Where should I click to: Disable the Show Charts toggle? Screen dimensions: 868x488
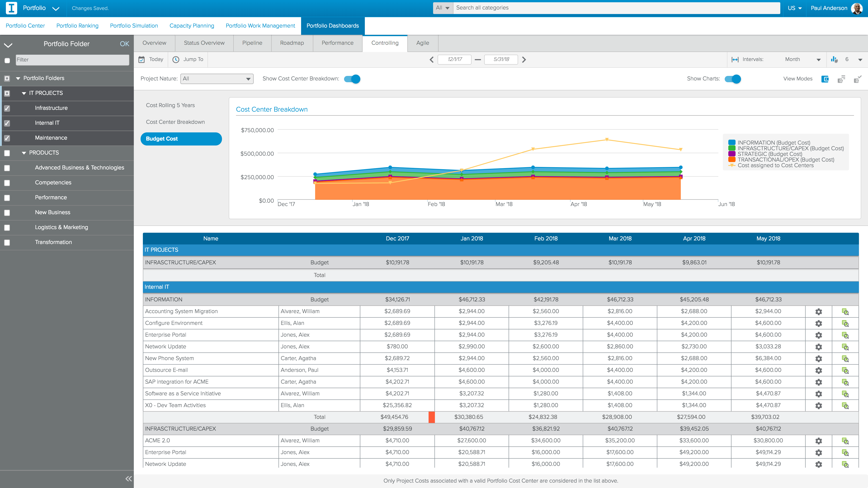click(x=733, y=79)
